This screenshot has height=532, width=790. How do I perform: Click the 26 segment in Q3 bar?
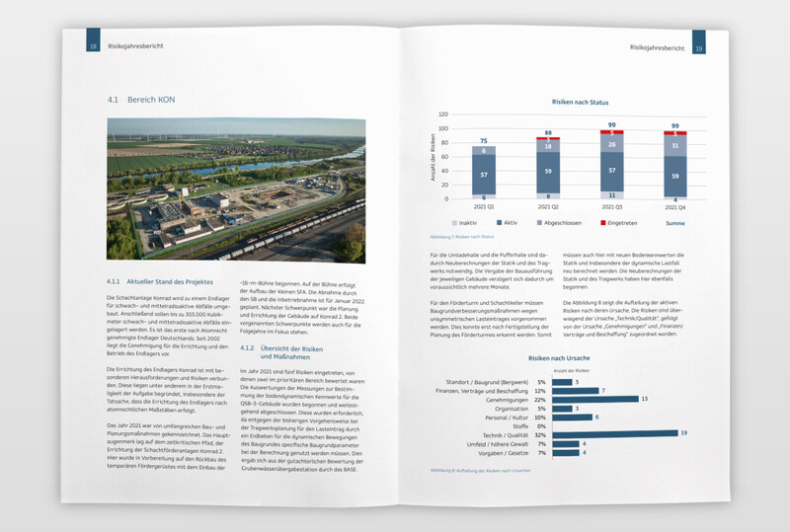611,144
